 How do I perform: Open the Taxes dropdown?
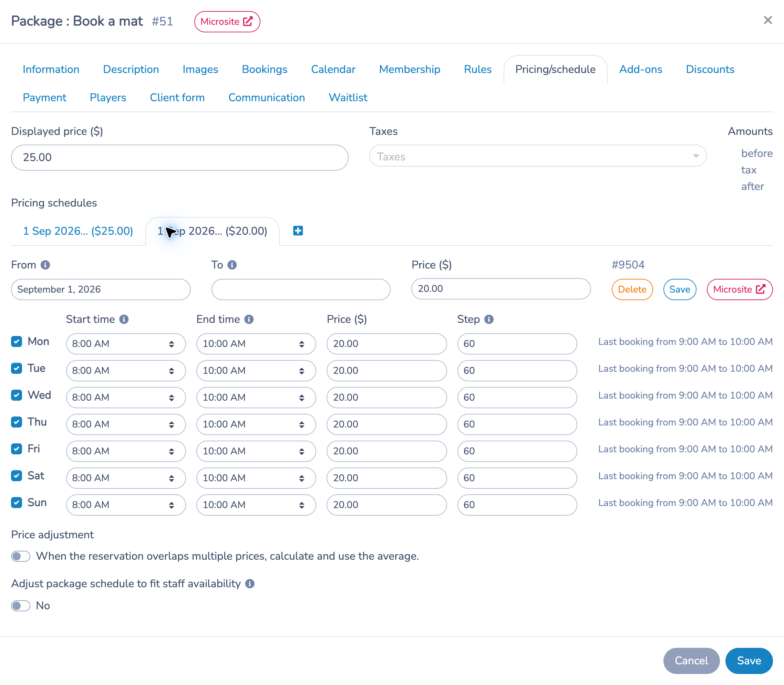(538, 156)
